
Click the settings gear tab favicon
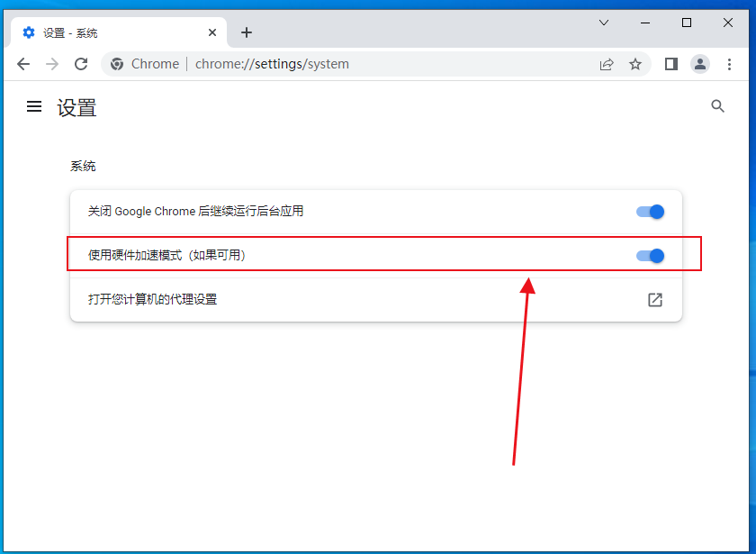coord(29,32)
